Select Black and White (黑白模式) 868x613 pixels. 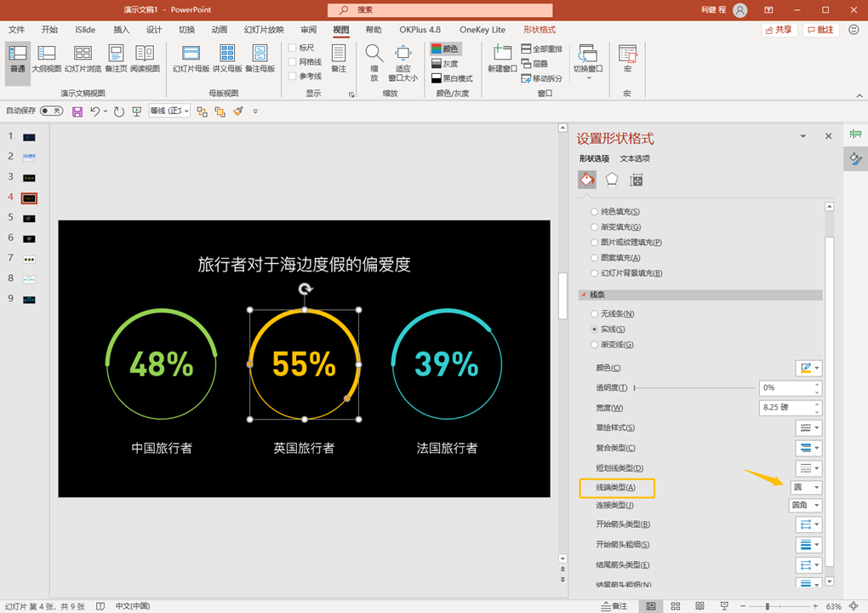pyautogui.click(x=452, y=78)
